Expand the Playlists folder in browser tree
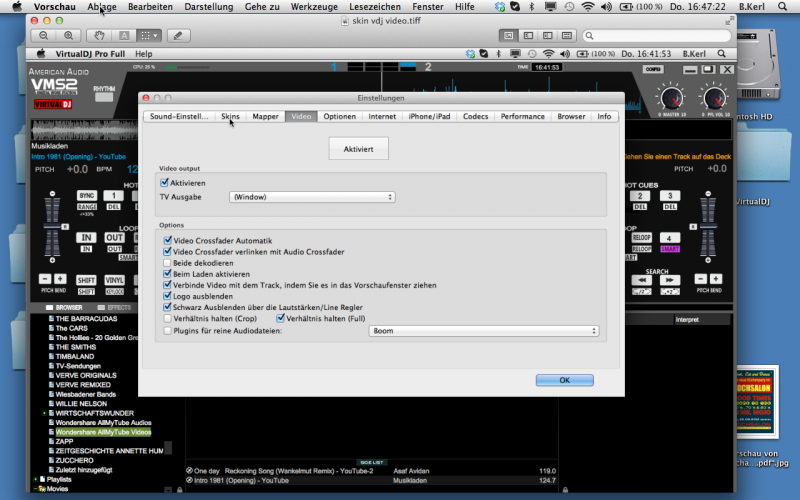800x500 pixels. (x=37, y=480)
